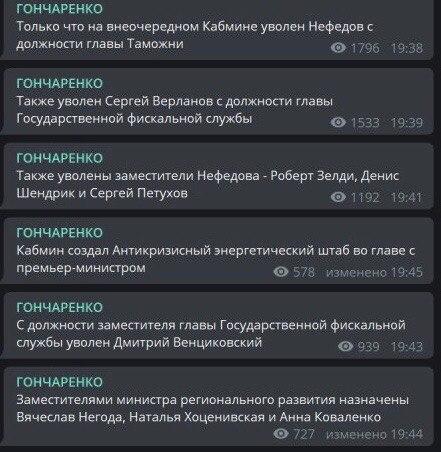Open ГОНЧАРЕНКО channel name in Нефедов post

coord(60,9)
